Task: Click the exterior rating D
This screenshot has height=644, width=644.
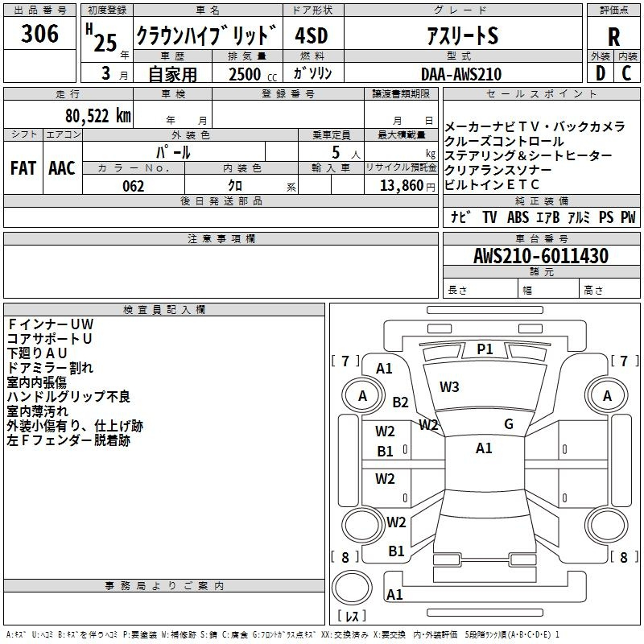Action: [601, 73]
